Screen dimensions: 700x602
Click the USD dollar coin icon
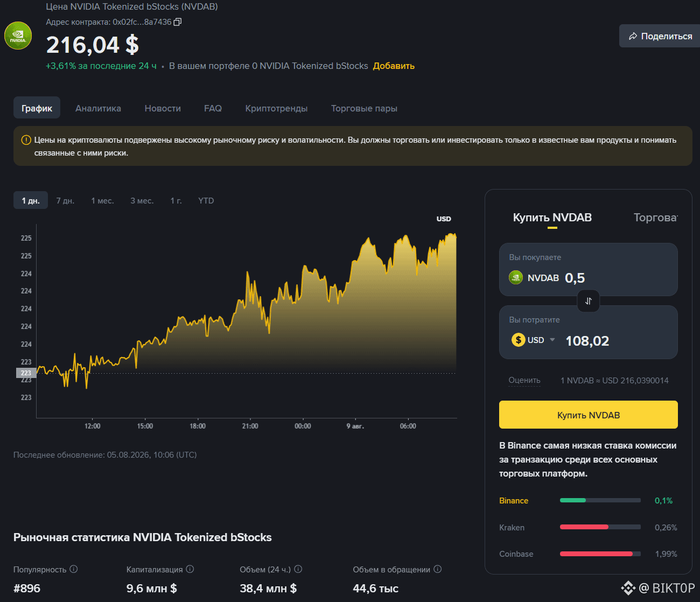519,340
